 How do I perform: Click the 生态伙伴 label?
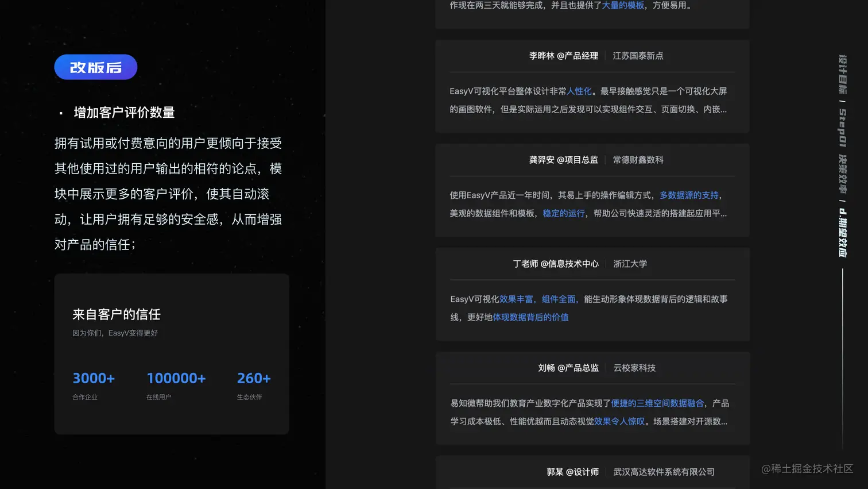coord(249,397)
